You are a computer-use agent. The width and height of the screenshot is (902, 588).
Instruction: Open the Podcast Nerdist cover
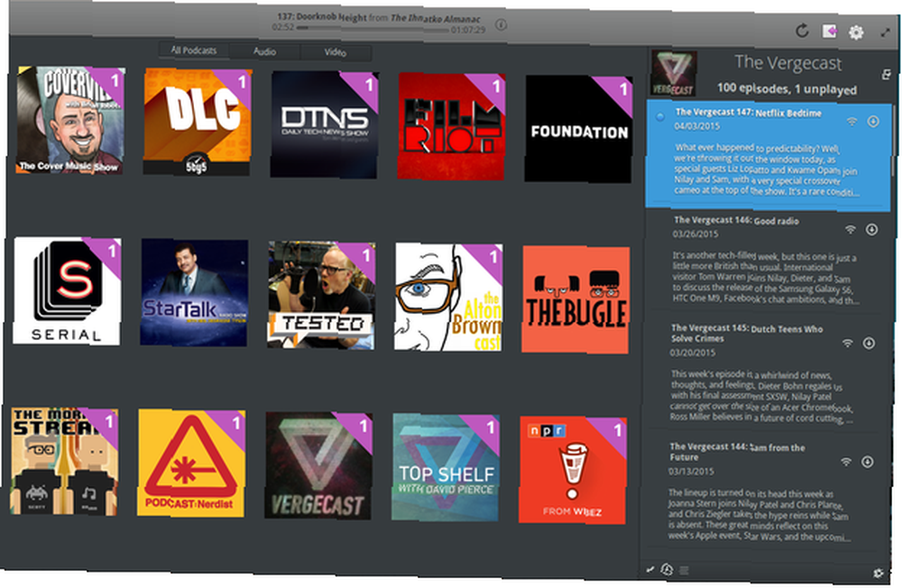[x=191, y=464]
